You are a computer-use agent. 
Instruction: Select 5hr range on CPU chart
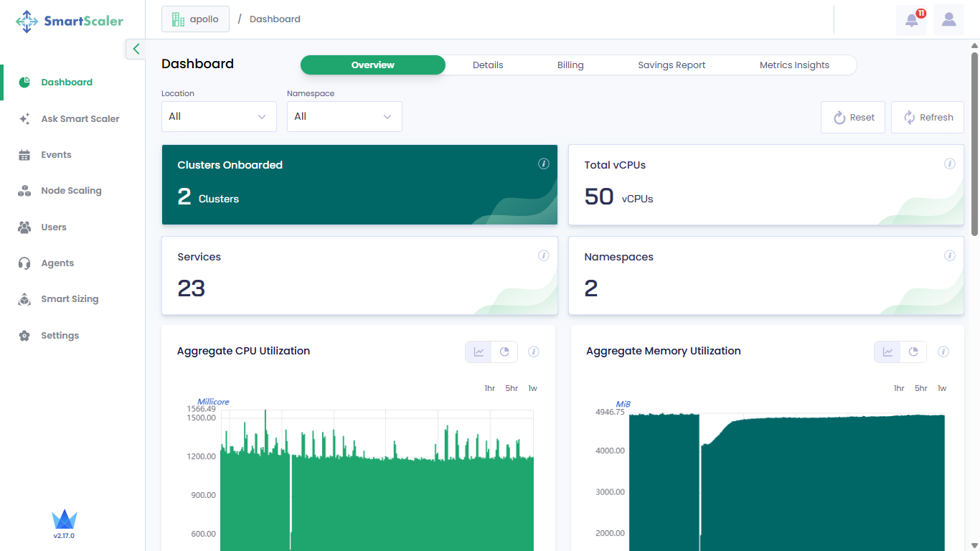click(x=512, y=388)
